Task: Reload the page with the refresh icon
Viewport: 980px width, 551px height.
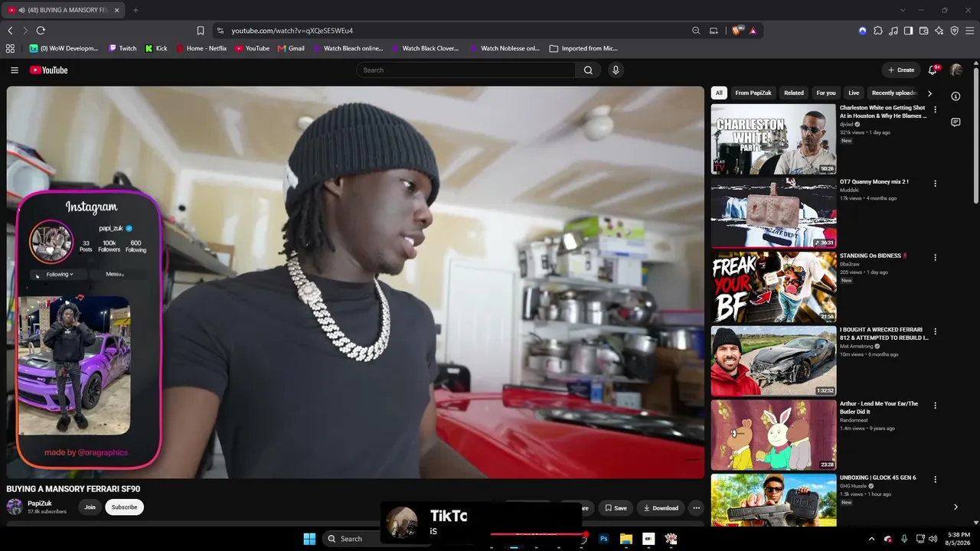Action: click(x=41, y=31)
